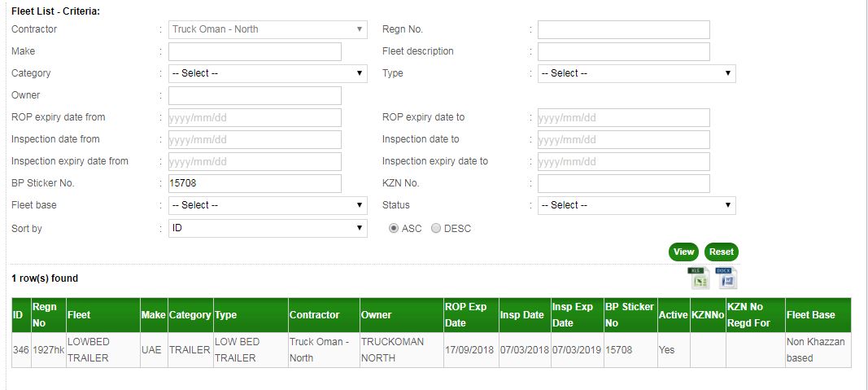868x390 pixels.
Task: Focus the Make text field
Action: 255,52
